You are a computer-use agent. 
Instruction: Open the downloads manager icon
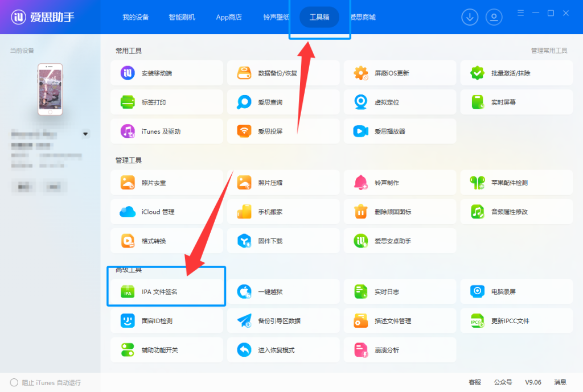coord(470,17)
